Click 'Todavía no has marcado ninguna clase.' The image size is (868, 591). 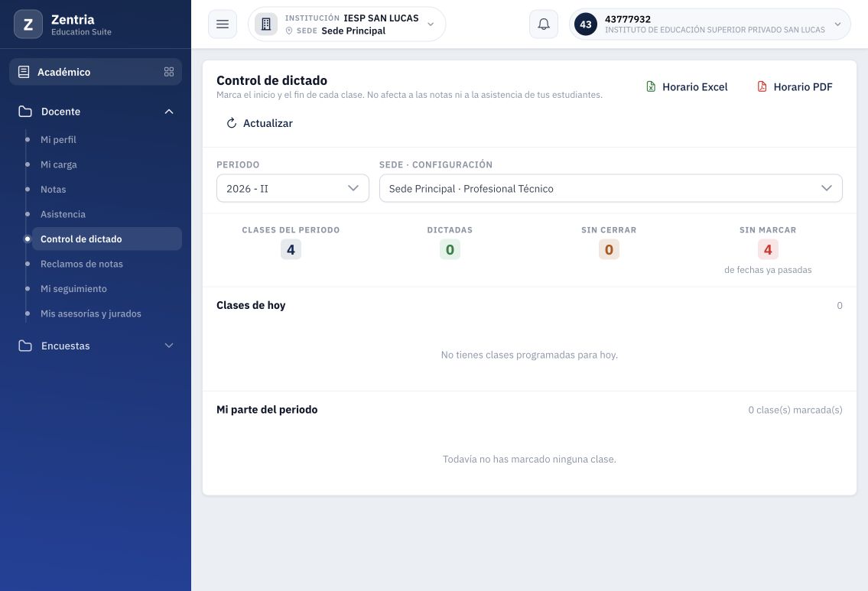pyautogui.click(x=529, y=459)
